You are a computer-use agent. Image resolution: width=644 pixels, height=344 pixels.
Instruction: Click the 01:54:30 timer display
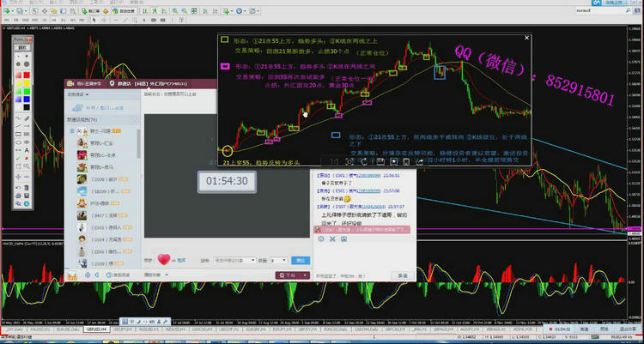[x=228, y=181]
